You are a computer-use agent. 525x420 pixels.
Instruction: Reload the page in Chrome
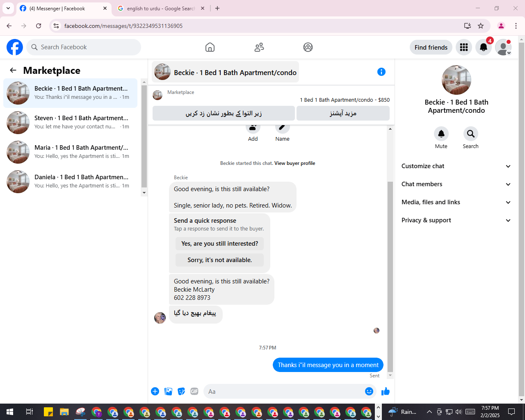(x=39, y=26)
